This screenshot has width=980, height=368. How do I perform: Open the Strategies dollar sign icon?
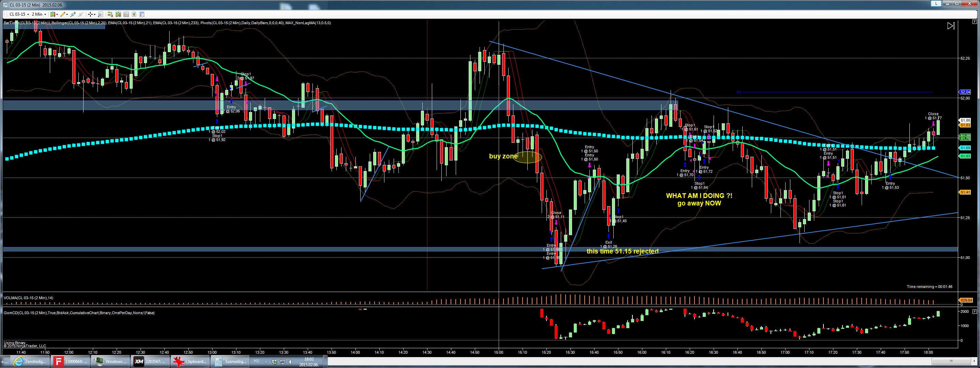click(x=134, y=14)
